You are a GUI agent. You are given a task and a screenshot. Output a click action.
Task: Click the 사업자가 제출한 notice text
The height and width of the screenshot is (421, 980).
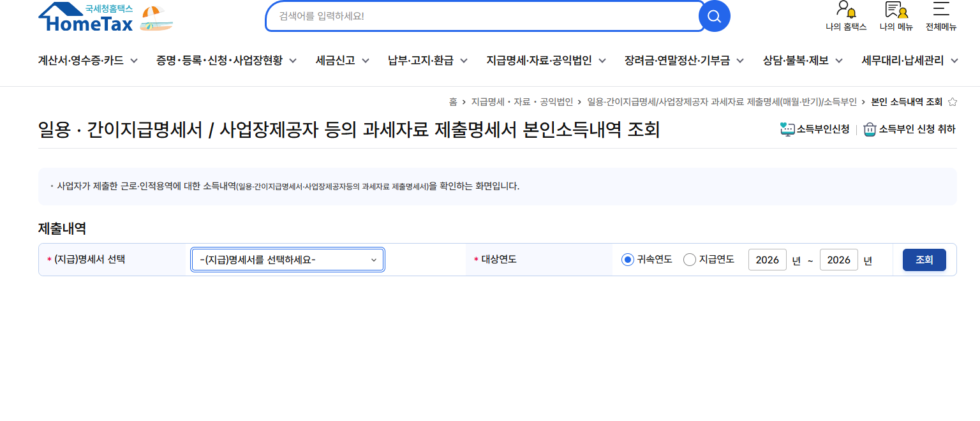288,186
